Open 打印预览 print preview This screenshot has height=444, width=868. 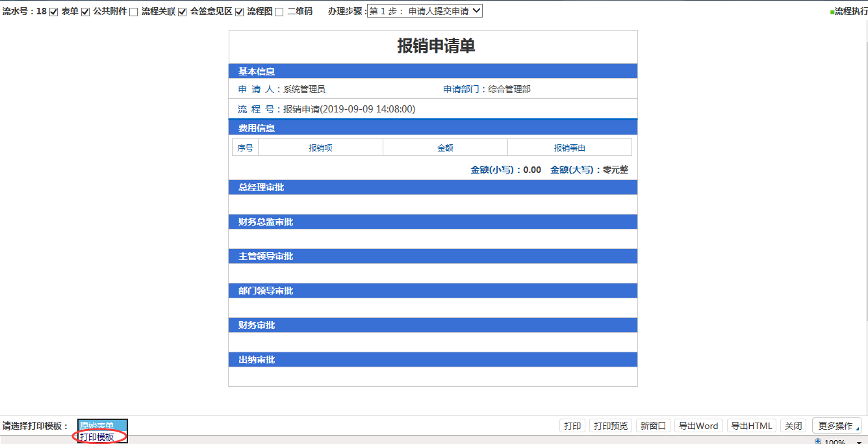611,426
